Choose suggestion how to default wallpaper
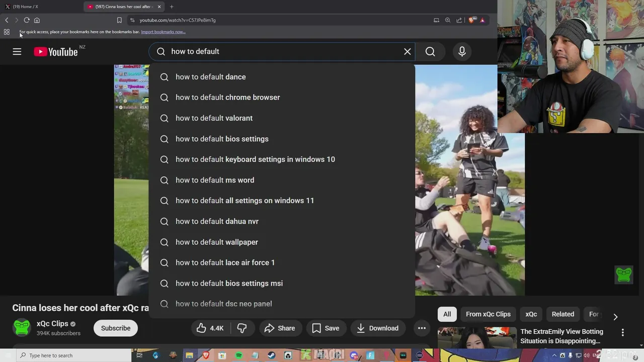The width and height of the screenshot is (644, 362). point(282,242)
